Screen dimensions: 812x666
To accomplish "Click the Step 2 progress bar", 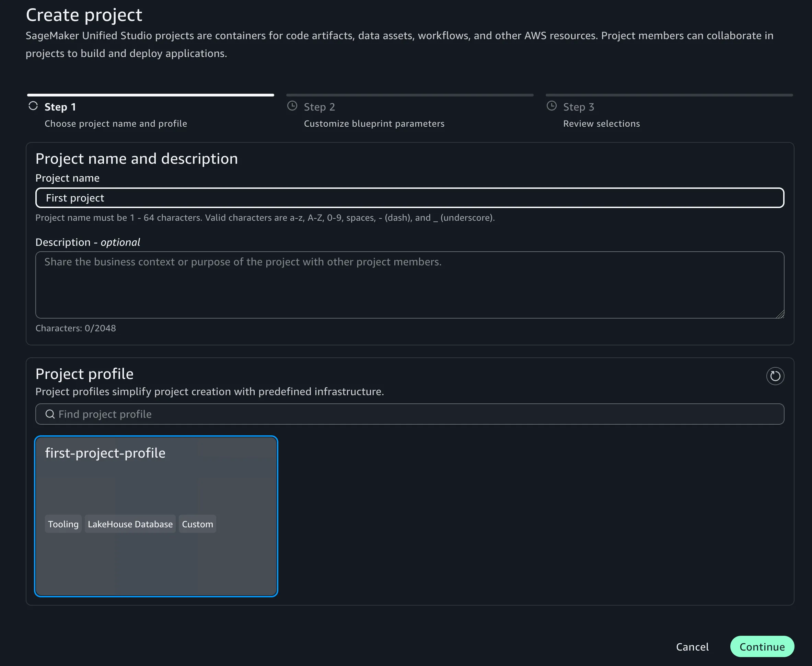I will [x=410, y=95].
